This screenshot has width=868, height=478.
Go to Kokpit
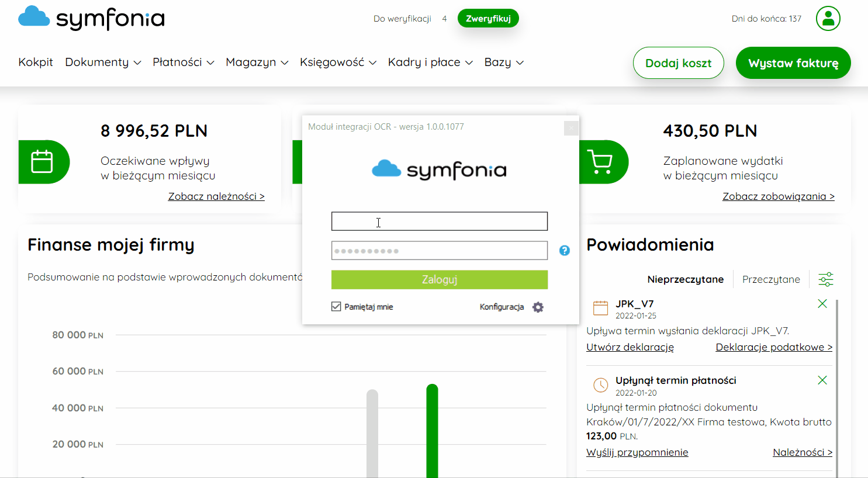(x=36, y=63)
